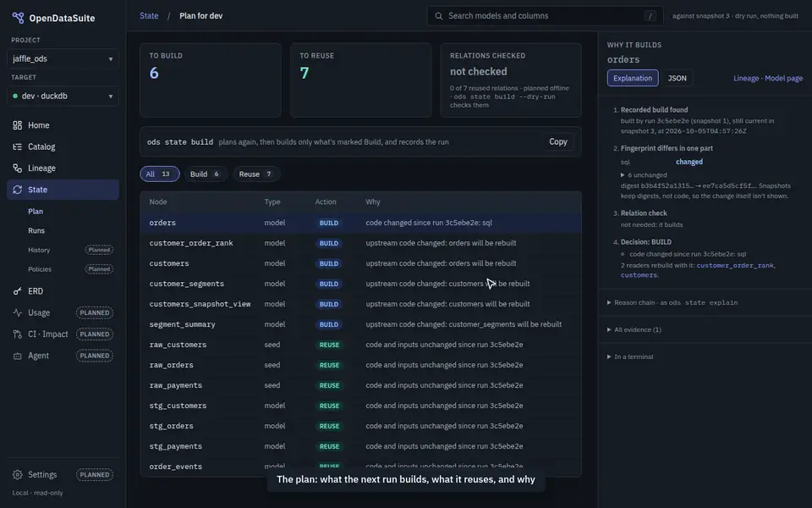Image resolution: width=812 pixels, height=508 pixels.
Task: Click the To Reuse 7 card
Action: [x=360, y=80]
